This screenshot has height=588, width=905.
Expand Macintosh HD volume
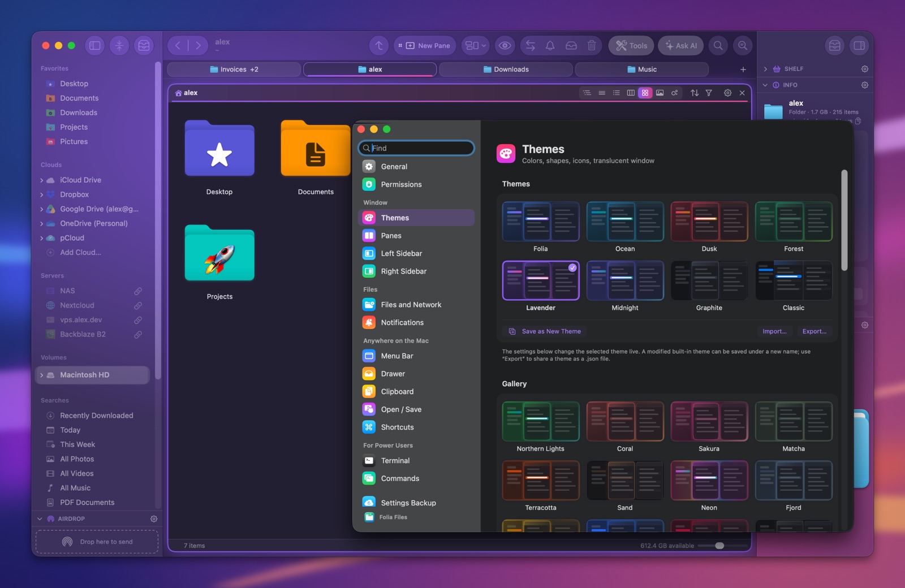41,375
